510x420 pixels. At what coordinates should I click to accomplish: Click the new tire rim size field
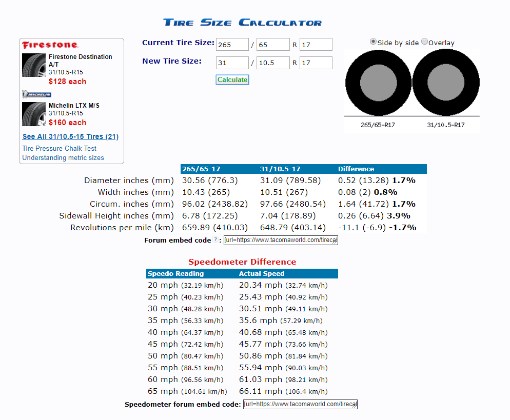[316, 63]
